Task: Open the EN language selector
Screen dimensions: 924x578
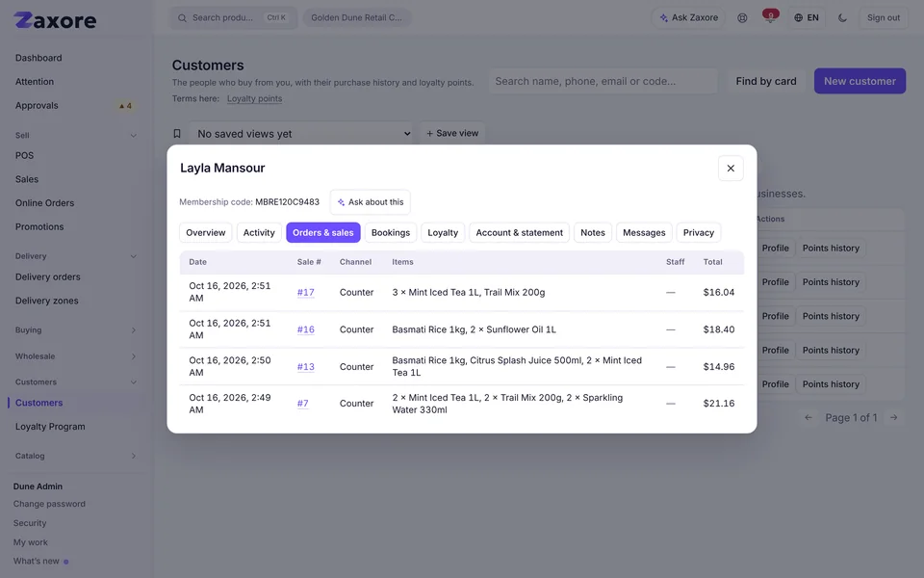Action: (x=807, y=17)
